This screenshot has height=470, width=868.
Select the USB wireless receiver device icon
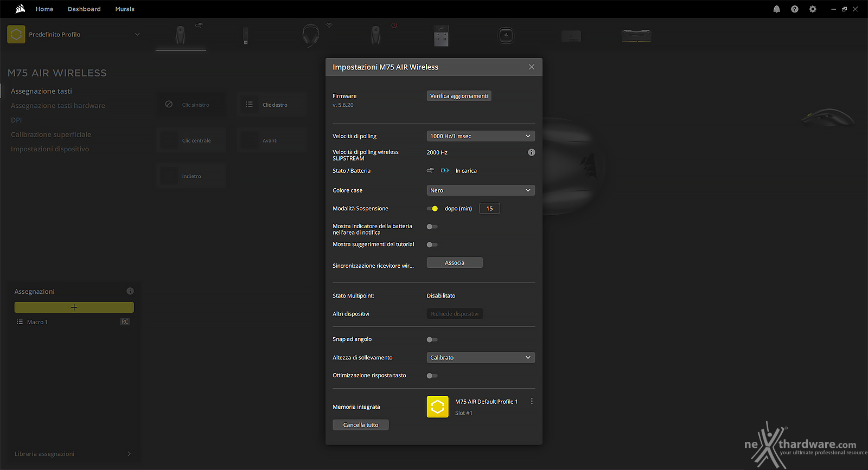(441, 35)
